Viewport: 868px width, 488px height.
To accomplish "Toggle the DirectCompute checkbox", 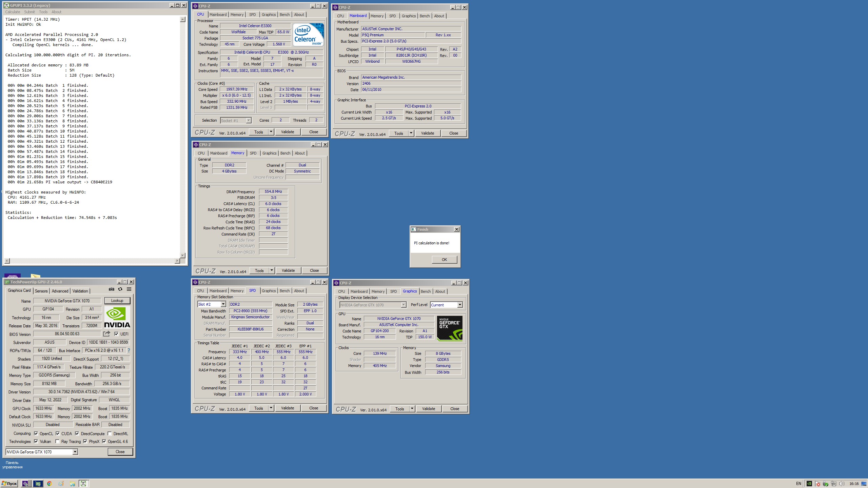I will point(77,433).
